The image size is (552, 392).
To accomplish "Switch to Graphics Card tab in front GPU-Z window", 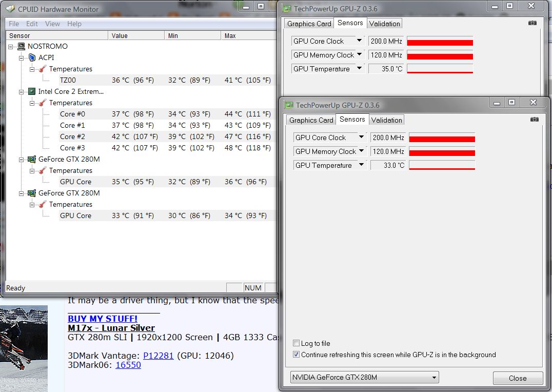I will (311, 120).
